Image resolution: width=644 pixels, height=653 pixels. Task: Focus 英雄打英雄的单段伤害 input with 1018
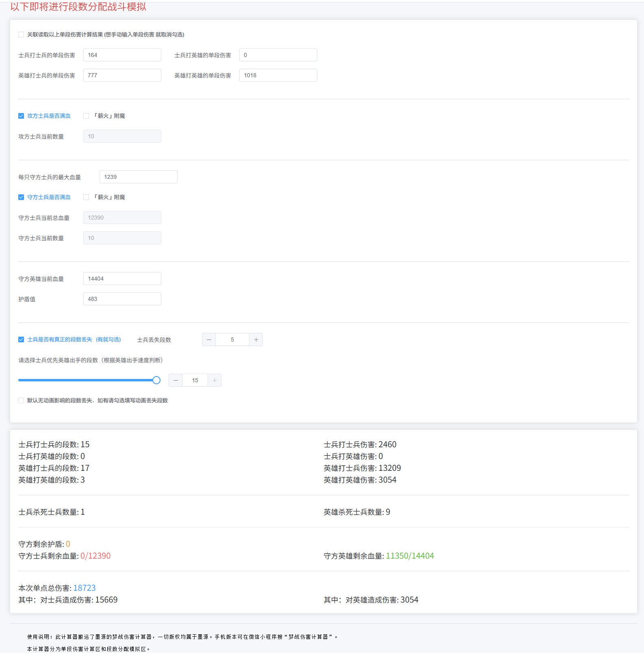(x=278, y=75)
